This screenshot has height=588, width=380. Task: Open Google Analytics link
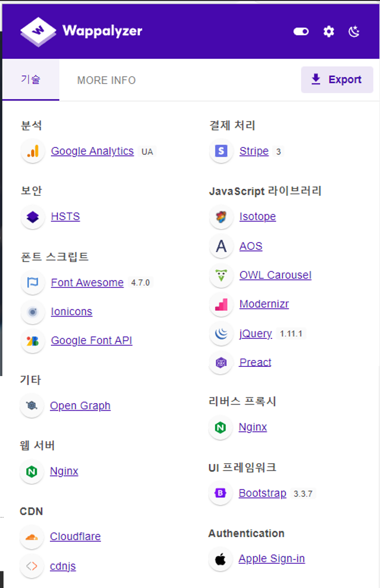[92, 151]
